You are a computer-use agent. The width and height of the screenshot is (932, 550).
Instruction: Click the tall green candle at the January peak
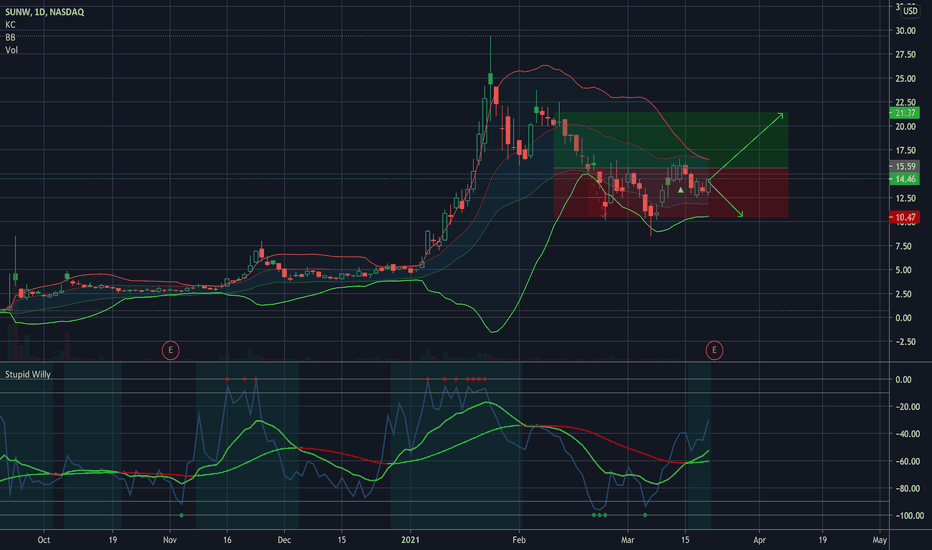pyautogui.click(x=490, y=78)
